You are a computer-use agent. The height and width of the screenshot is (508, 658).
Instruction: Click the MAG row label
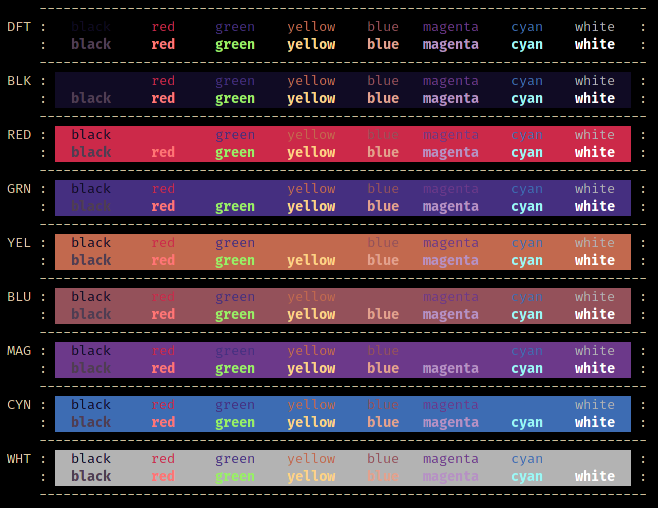(19, 351)
